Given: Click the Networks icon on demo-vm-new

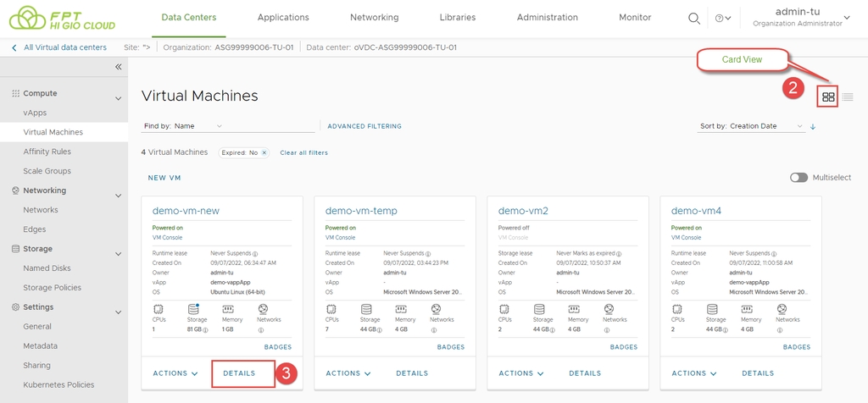Looking at the screenshot, I should tap(263, 310).
